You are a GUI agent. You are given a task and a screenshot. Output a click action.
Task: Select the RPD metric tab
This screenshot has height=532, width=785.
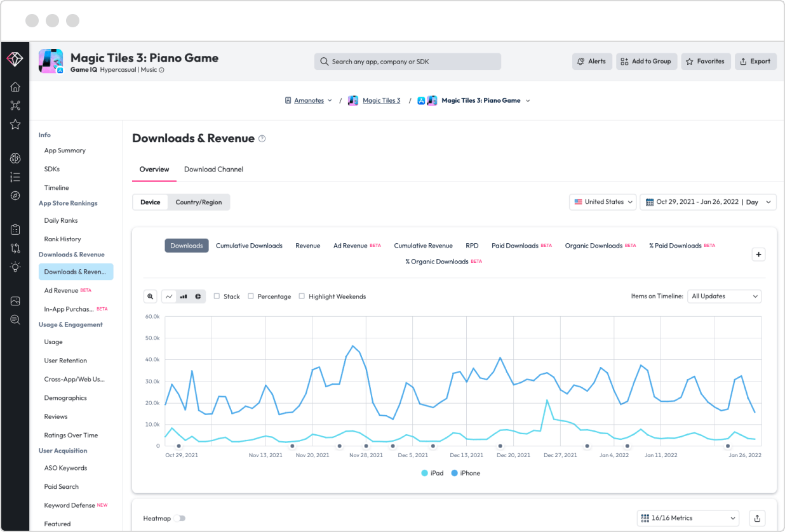472,246
